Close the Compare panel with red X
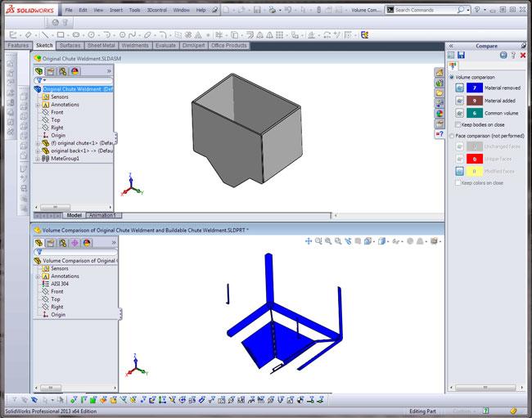This screenshot has width=532, height=418. coord(523,55)
